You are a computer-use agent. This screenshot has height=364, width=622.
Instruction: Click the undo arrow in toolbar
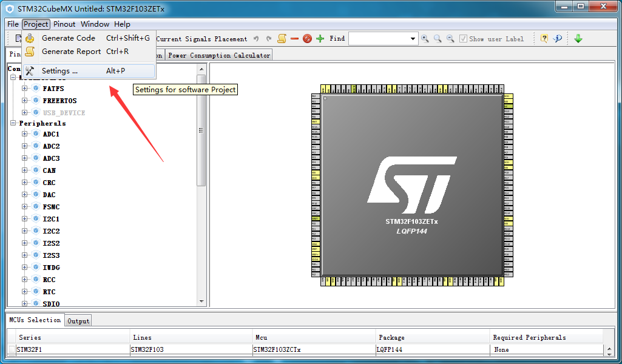click(256, 38)
